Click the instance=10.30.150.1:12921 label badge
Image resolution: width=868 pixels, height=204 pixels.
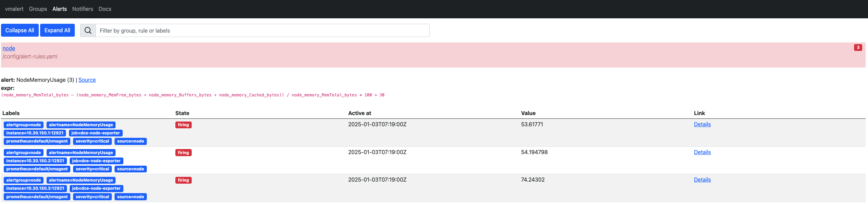coord(35,133)
